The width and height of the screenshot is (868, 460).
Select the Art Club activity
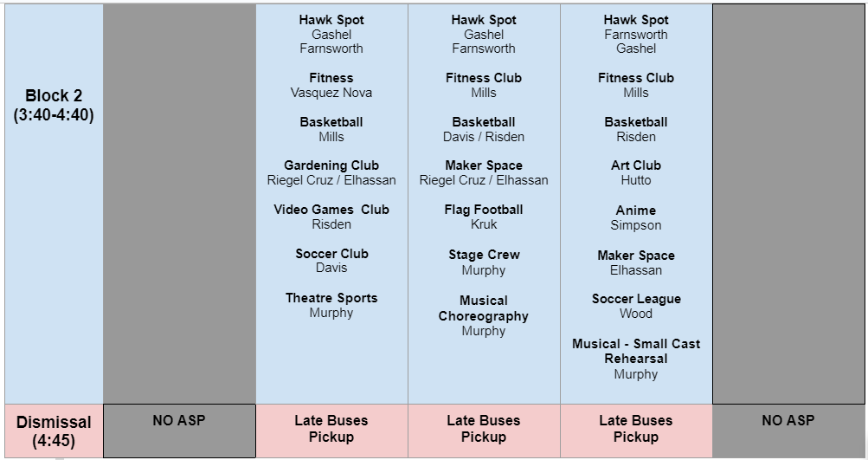(x=636, y=165)
